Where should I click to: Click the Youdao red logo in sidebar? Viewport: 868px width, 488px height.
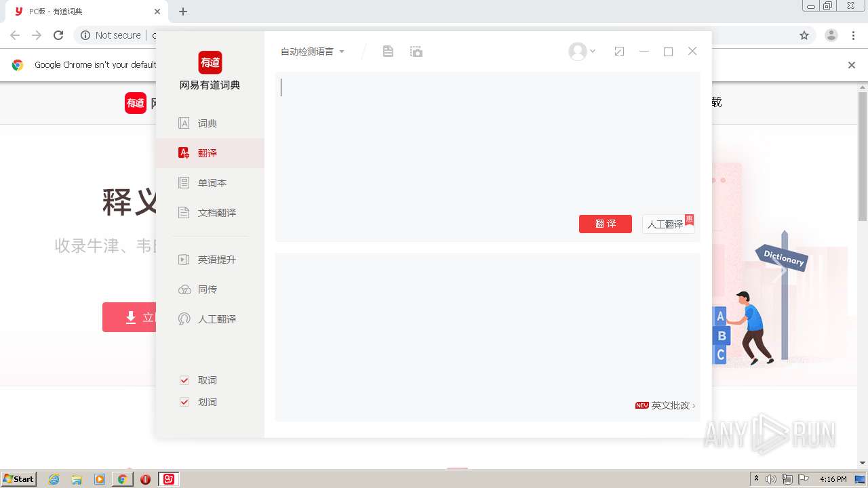[x=210, y=62]
